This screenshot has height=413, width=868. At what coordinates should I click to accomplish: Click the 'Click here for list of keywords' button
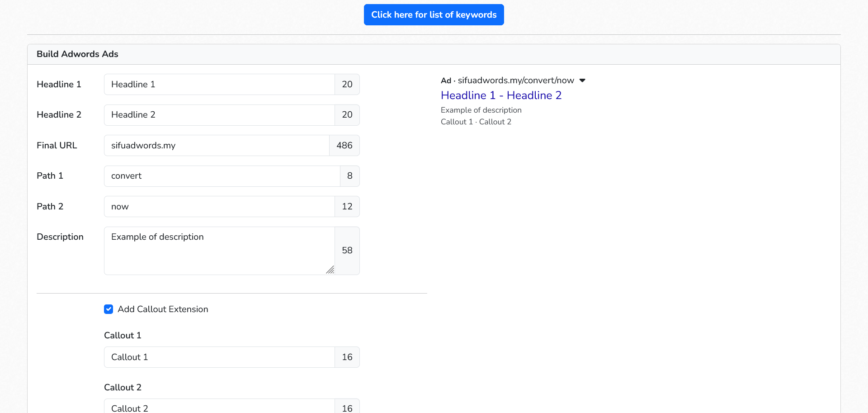tap(434, 15)
